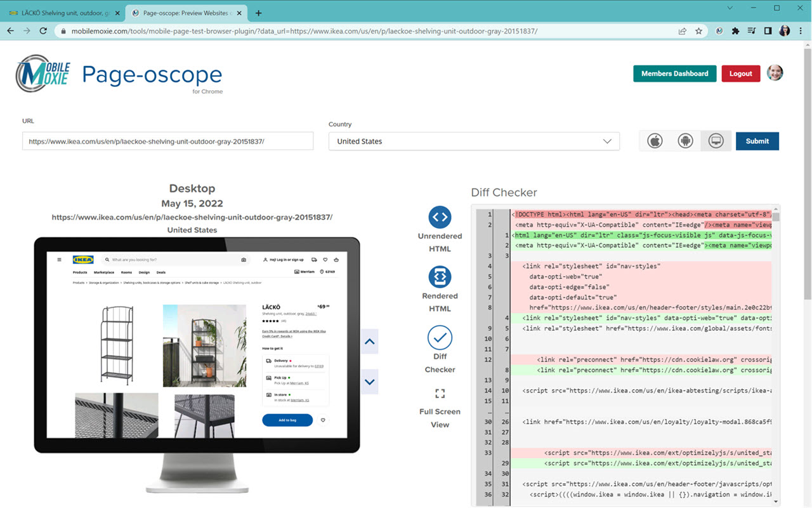Screen dimensions: 812x508
Task: Select the Android device icon
Action: click(x=685, y=140)
